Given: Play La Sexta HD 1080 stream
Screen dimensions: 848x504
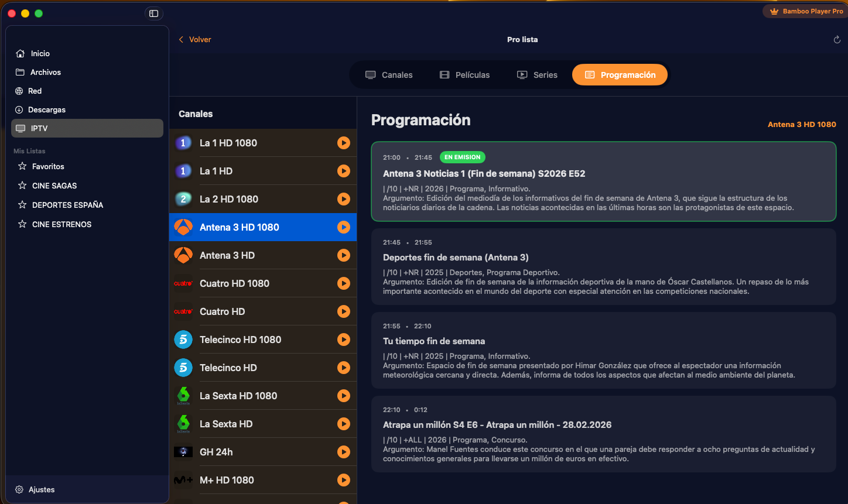Looking at the screenshot, I should coord(344,396).
